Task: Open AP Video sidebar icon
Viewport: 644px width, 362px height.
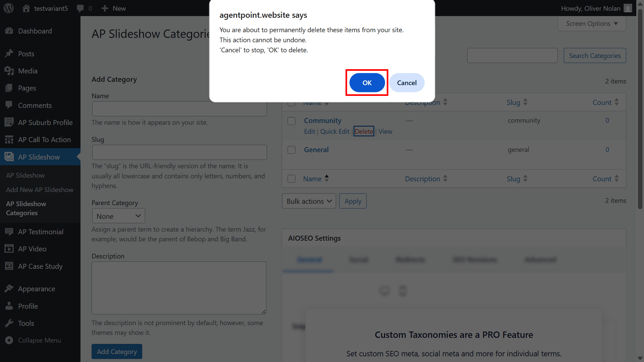Action: (9, 249)
